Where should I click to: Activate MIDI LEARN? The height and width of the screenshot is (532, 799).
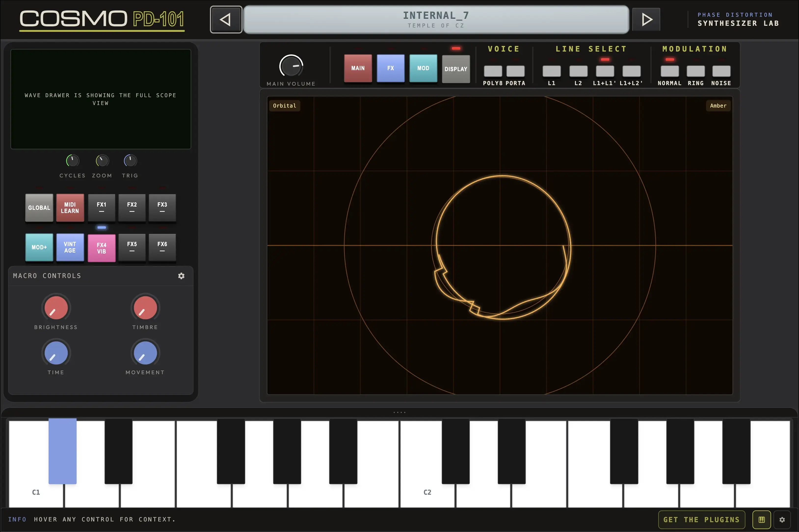coord(70,208)
